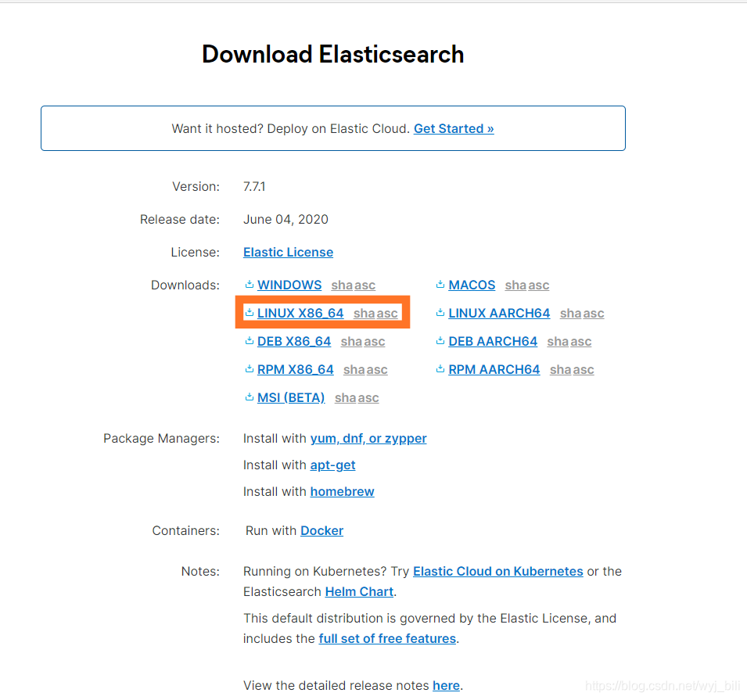This screenshot has width=747, height=700.
Task: Click the download icon beside DEB X86_64
Action: pos(250,341)
